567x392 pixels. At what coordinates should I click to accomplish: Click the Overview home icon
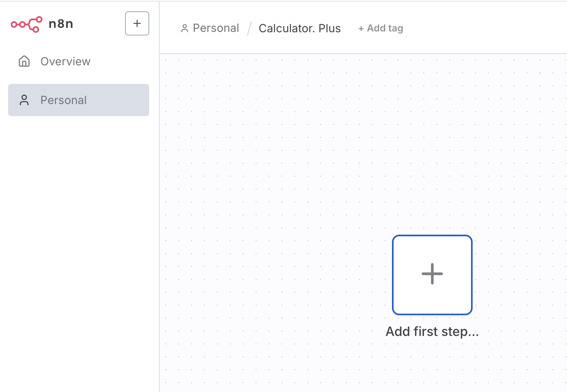click(24, 61)
